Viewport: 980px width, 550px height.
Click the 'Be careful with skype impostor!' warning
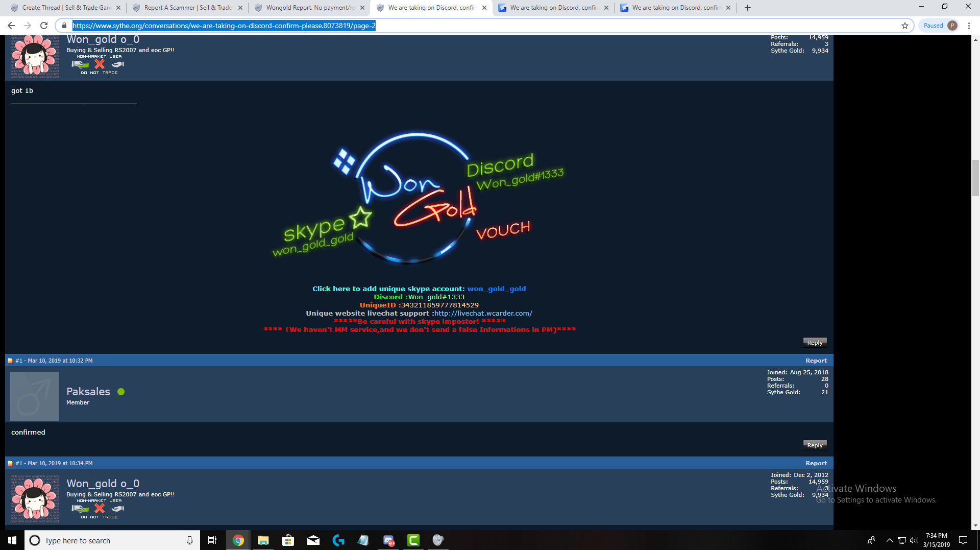419,321
